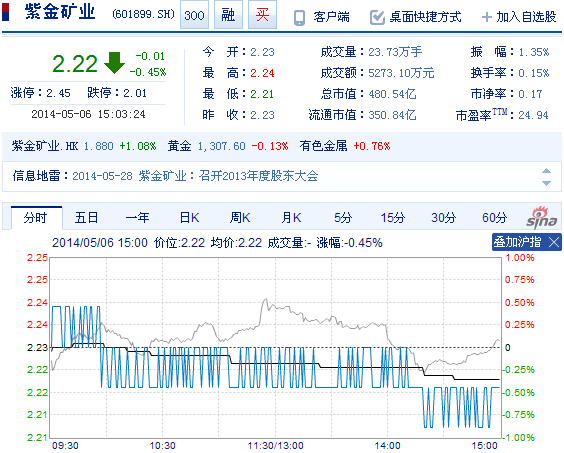
Task: Switch to the 五日 five-day tab
Action: 86,218
